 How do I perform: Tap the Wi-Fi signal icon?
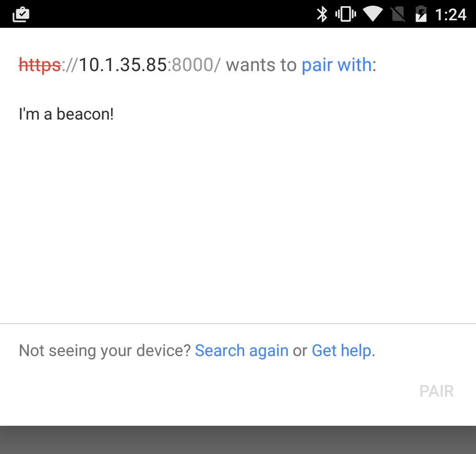[373, 14]
